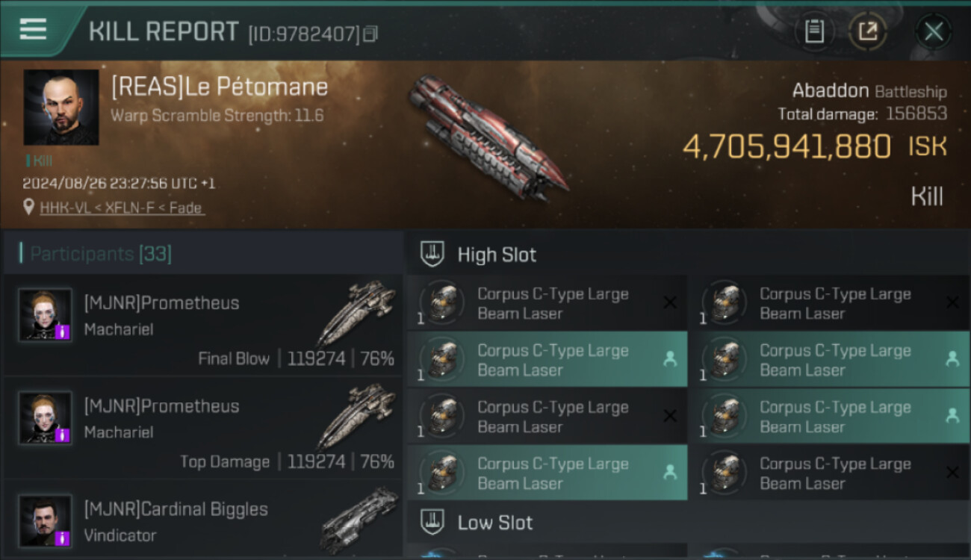The image size is (971, 560).
Task: Open the hamburger menu icon
Action: pyautogui.click(x=33, y=29)
